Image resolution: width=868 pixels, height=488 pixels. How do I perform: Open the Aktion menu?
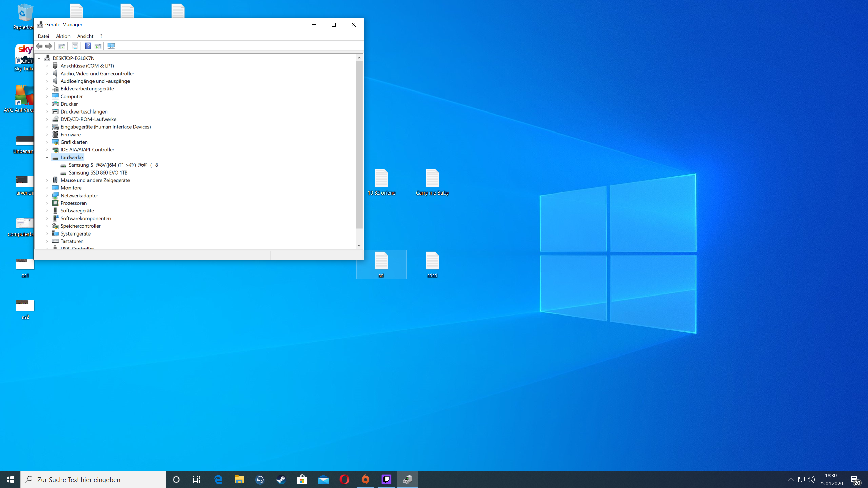coord(63,36)
